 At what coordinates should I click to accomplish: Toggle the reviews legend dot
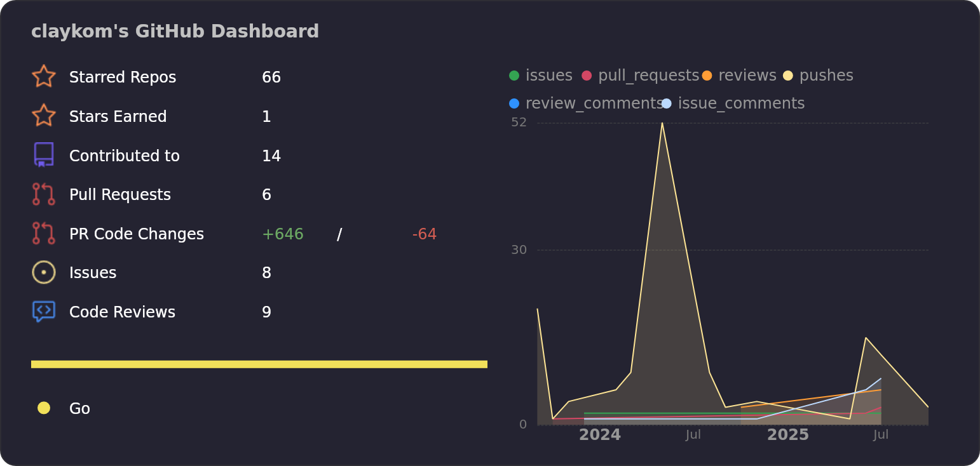click(707, 76)
